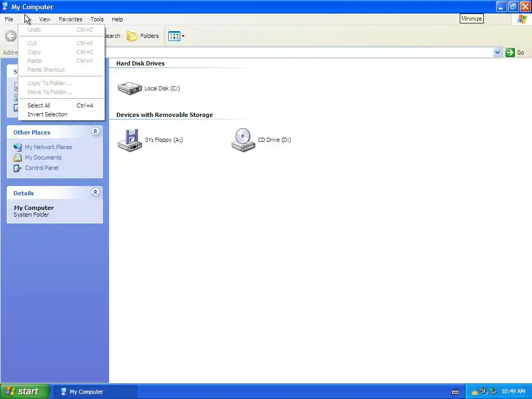This screenshot has width=532, height=399.
Task: Choose Select All from Edit menu
Action: (x=61, y=105)
